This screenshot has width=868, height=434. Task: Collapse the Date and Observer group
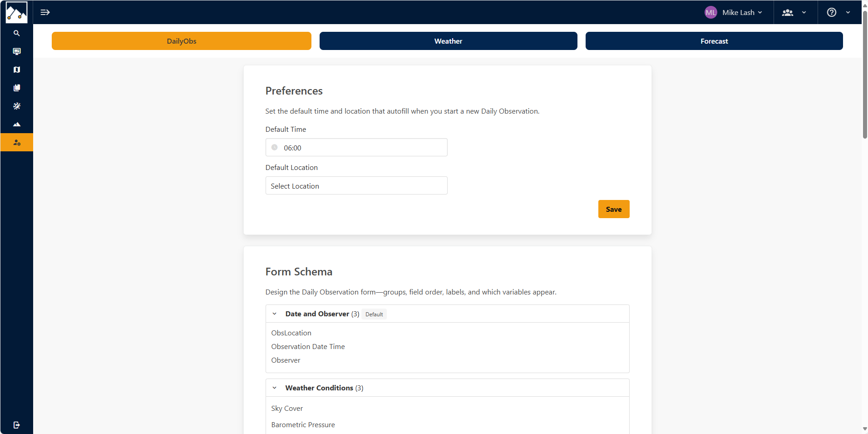tap(274, 314)
